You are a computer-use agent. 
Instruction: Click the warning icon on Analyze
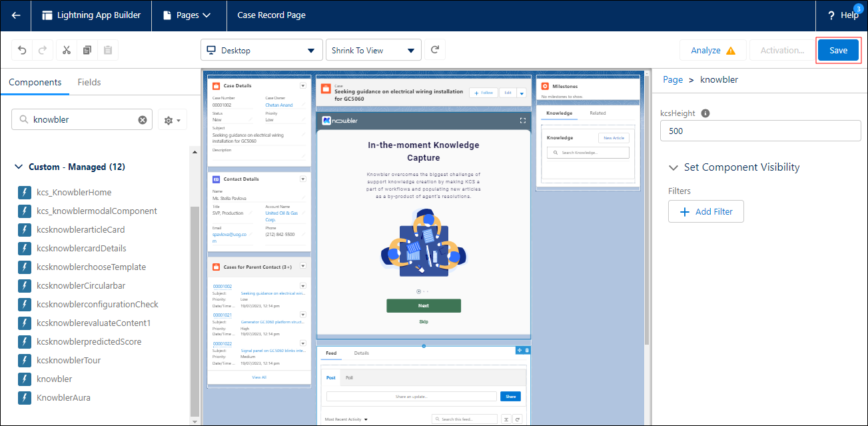point(731,51)
